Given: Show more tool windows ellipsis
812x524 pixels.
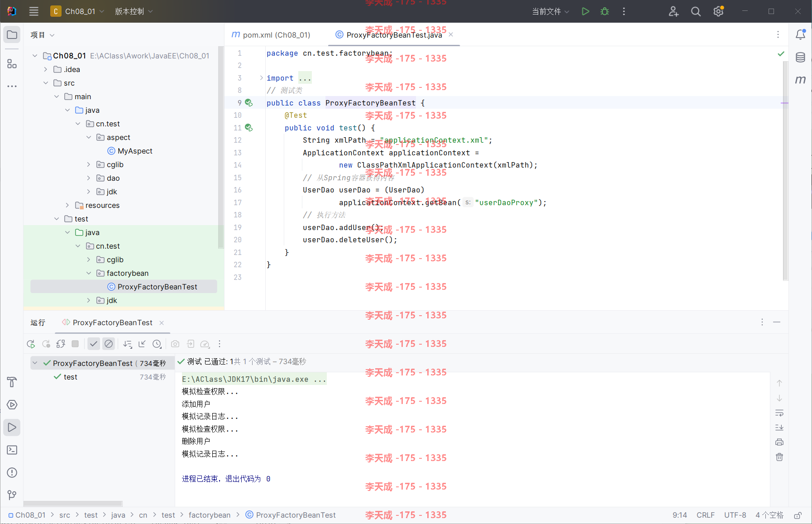Looking at the screenshot, I should tap(12, 86).
